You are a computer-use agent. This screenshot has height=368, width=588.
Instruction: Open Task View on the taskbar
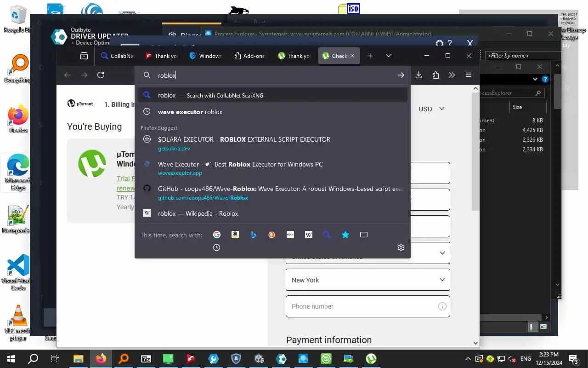(55, 359)
